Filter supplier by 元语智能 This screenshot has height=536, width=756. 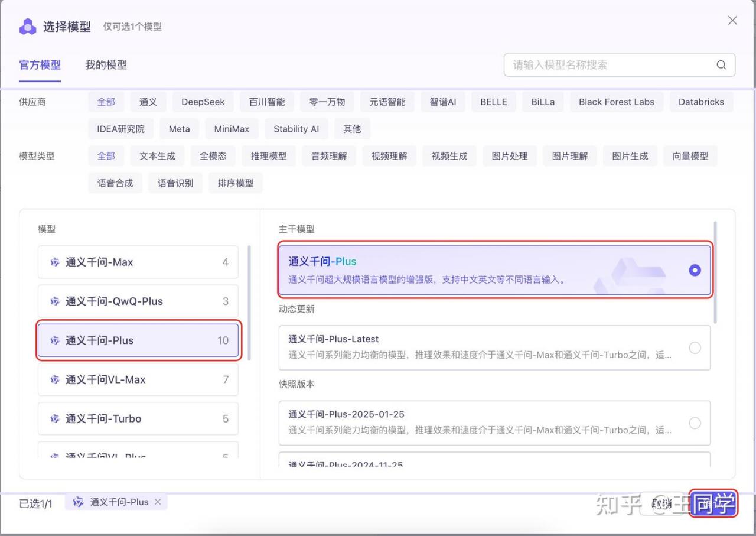(x=387, y=102)
